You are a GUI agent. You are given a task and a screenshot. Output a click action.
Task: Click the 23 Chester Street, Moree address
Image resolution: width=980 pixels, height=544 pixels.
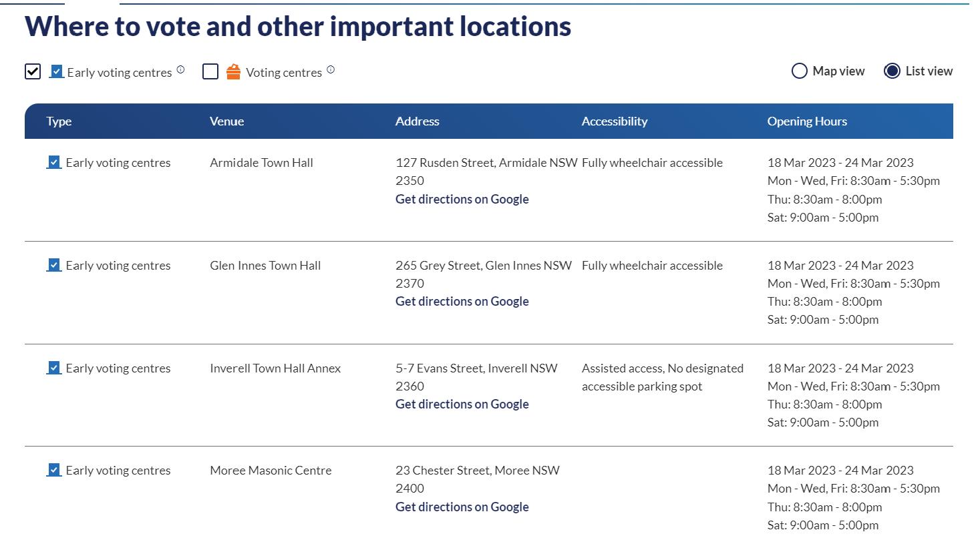478,479
